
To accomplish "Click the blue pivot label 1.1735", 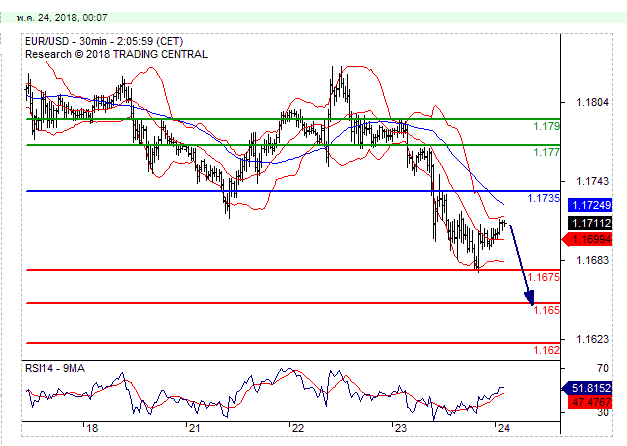I will (543, 198).
